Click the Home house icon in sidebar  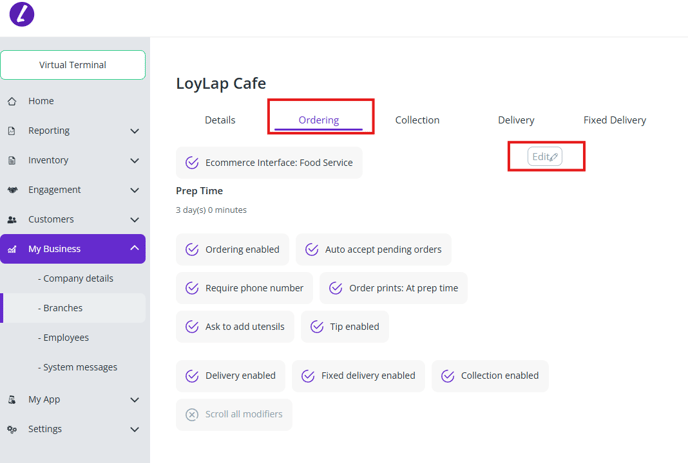pyautogui.click(x=12, y=101)
